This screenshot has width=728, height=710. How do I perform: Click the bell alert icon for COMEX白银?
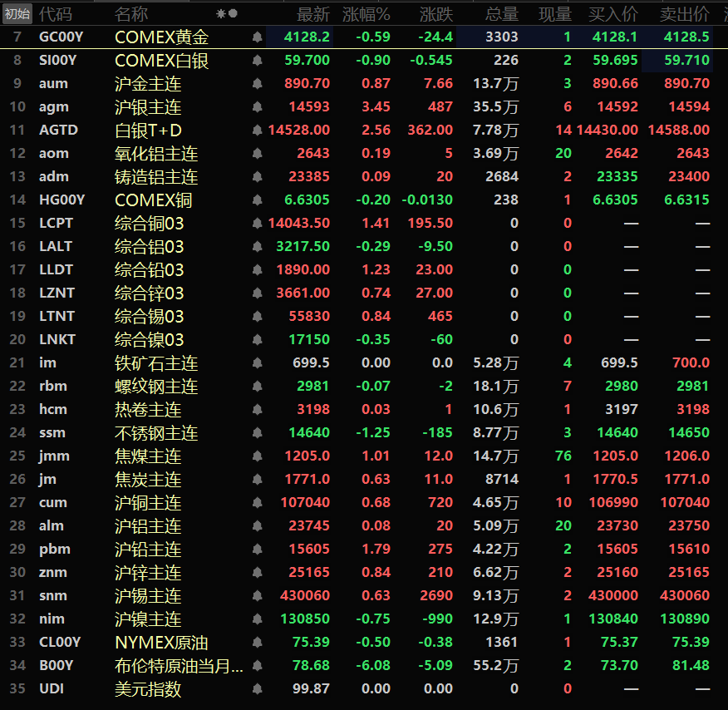pos(258,61)
